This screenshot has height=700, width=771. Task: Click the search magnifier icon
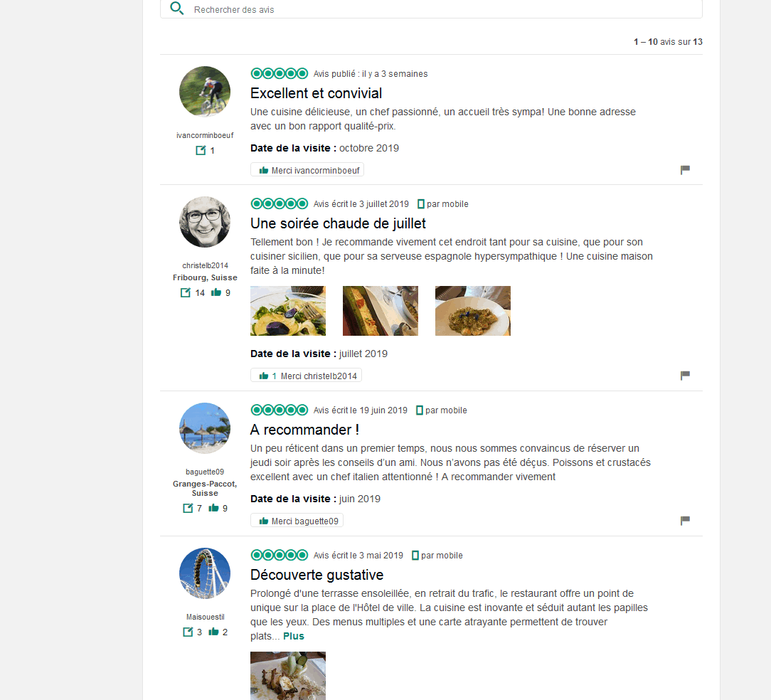pos(176,9)
